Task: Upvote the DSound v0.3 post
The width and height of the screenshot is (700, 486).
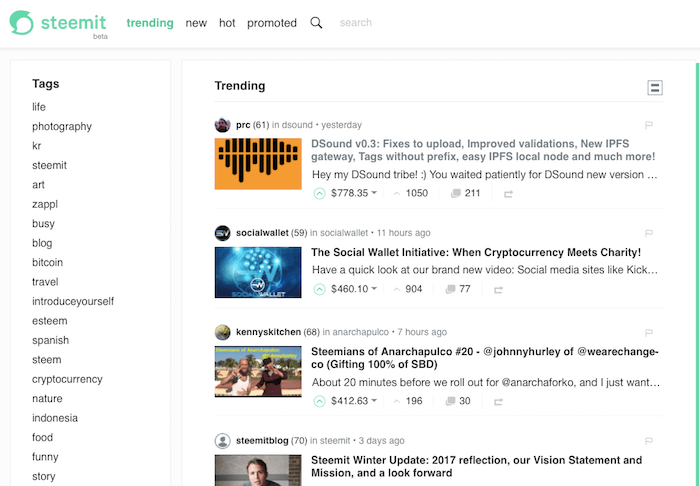Action: [319, 194]
